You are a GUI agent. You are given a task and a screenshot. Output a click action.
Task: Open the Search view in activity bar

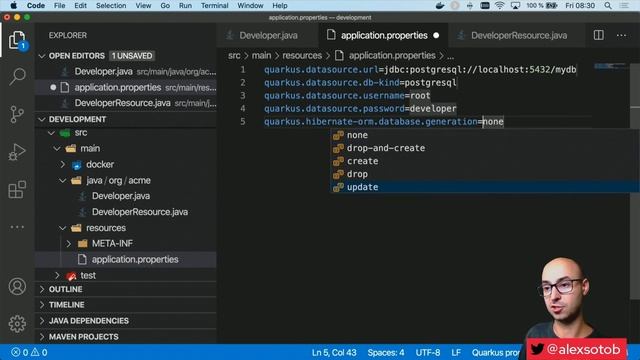click(x=17, y=76)
